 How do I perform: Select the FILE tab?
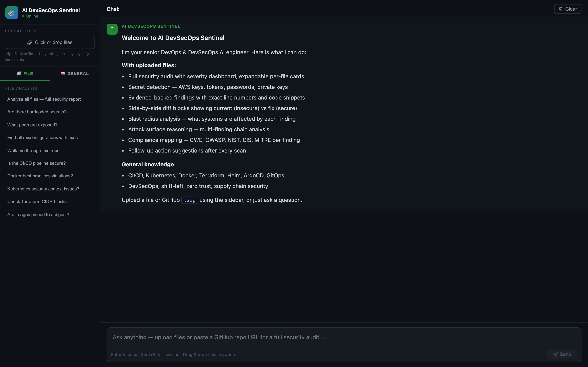25,74
